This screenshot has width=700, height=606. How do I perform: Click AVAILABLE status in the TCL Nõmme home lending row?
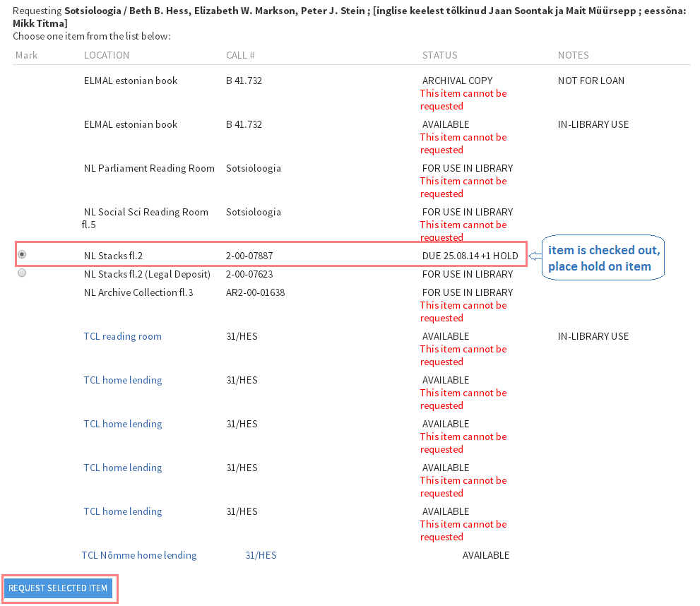(486, 556)
